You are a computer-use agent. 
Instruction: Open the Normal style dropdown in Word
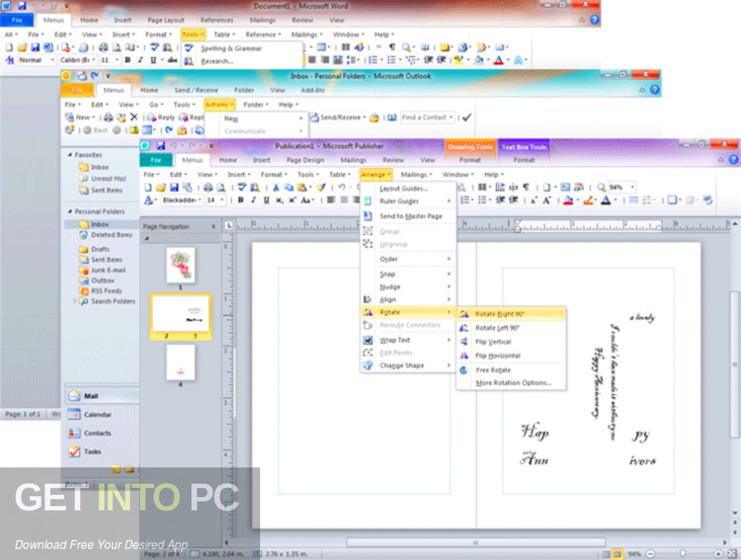click(x=53, y=60)
